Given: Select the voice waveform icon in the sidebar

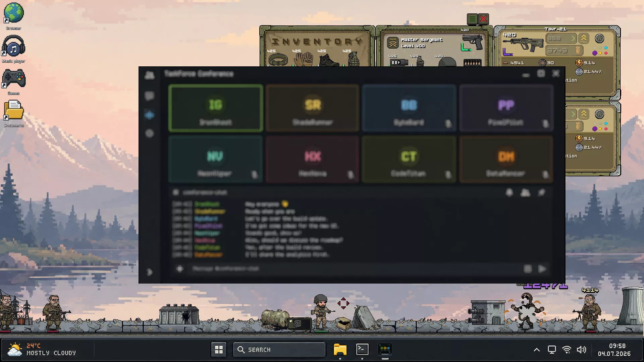Looking at the screenshot, I should click(150, 115).
